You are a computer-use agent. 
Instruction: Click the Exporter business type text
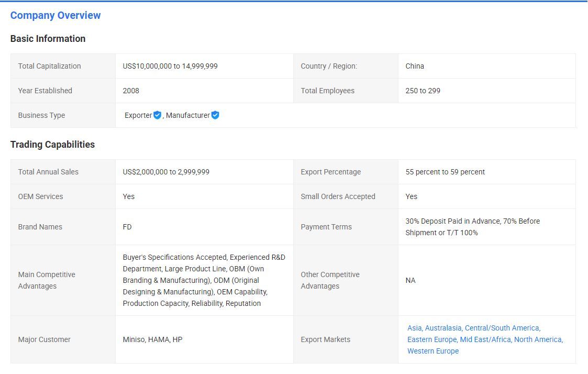(x=138, y=115)
